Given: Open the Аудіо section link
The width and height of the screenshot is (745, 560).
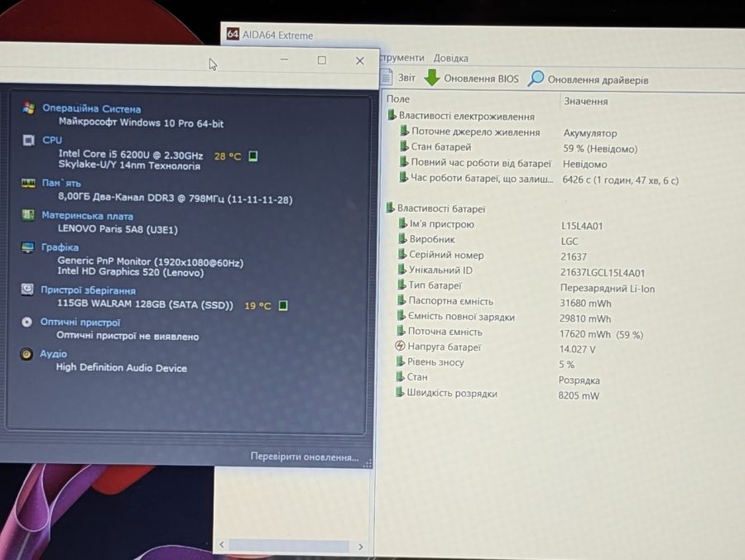Looking at the screenshot, I should click(x=53, y=354).
